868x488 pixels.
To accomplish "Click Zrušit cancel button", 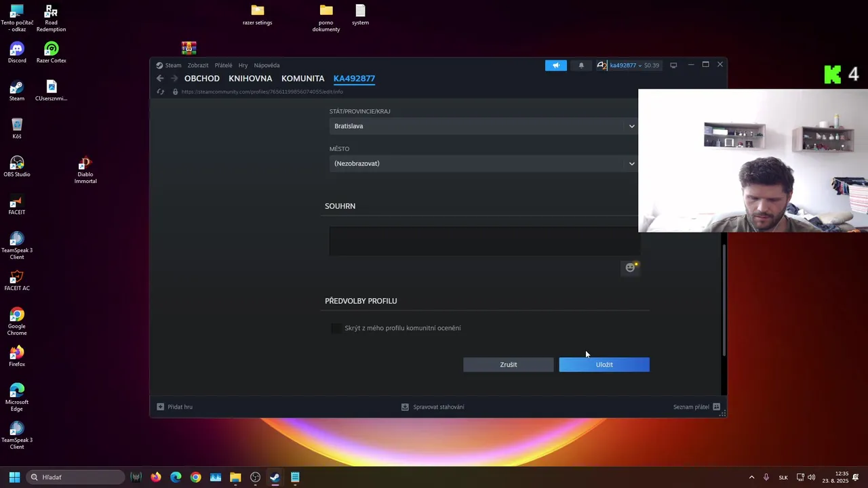I will [509, 365].
